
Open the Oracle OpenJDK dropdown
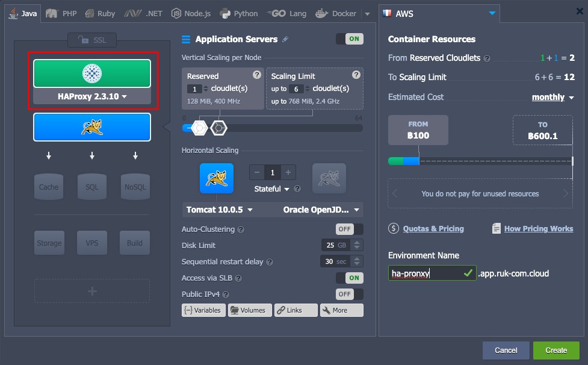click(321, 210)
